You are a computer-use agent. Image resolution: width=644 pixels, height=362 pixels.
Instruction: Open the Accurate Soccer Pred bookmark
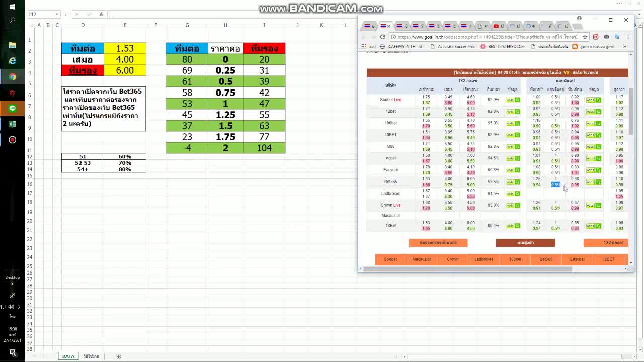[x=453, y=46]
